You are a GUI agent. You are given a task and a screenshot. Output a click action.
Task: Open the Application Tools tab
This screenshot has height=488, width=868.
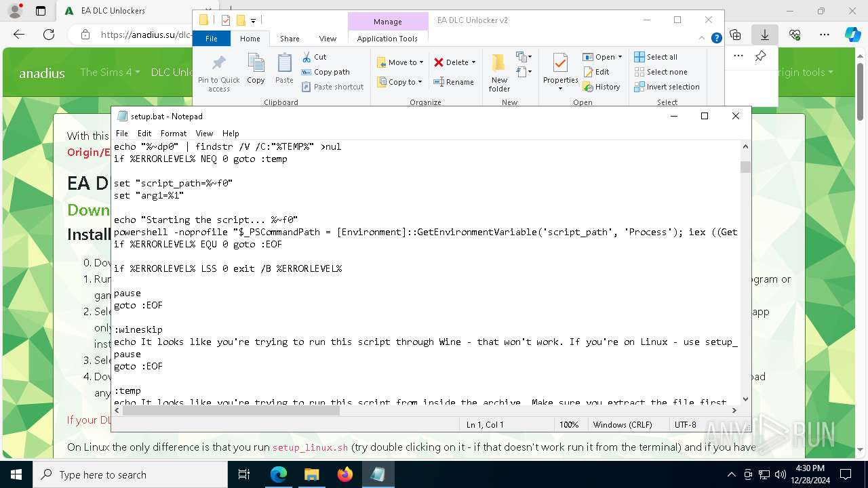(x=387, y=39)
